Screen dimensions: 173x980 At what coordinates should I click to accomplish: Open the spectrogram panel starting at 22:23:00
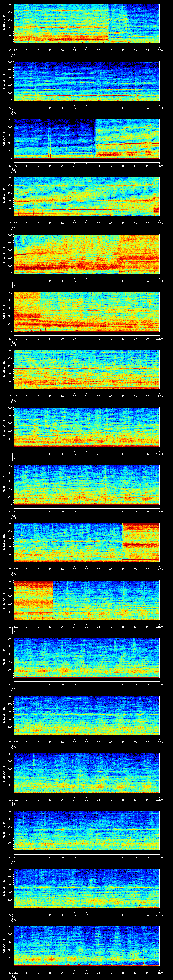click(87, 542)
